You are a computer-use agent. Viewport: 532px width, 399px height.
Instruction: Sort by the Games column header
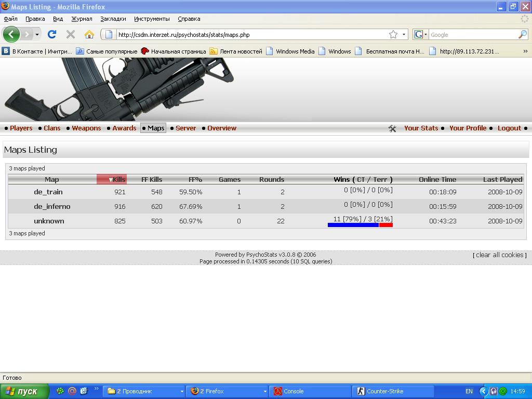pos(230,179)
